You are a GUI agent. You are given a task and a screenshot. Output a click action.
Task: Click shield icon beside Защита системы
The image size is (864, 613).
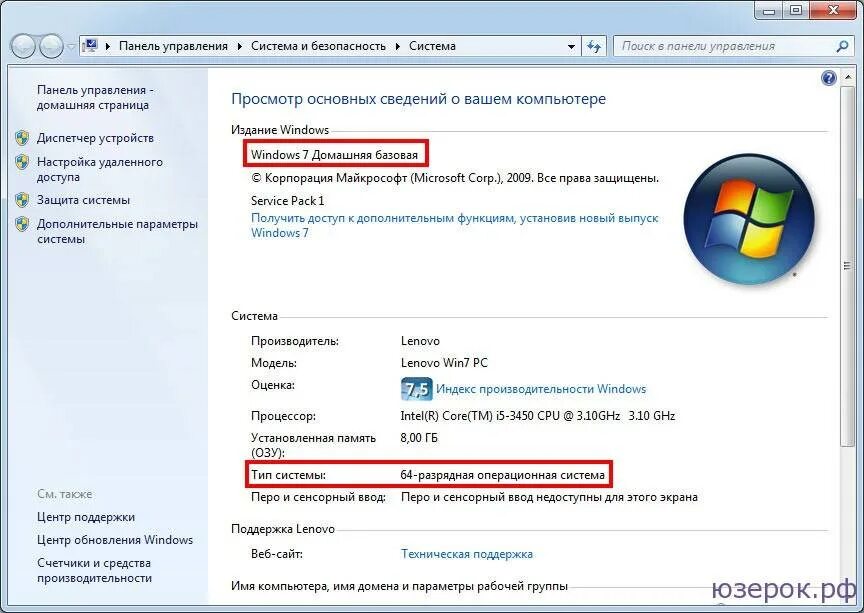(22, 200)
